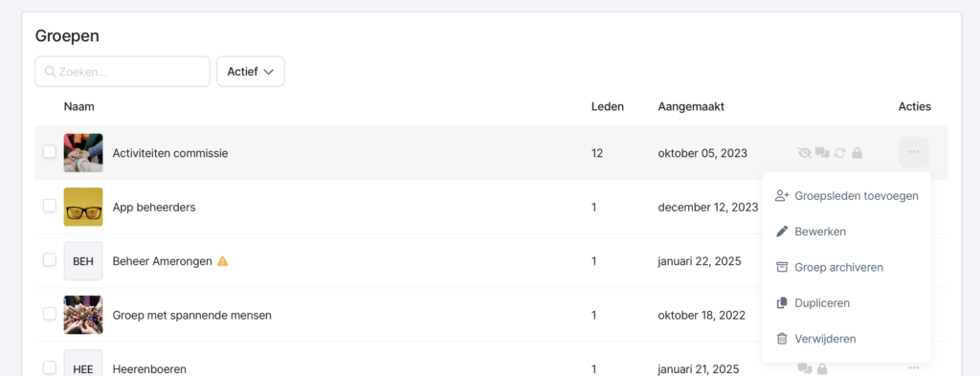
Task: Click the trash can icon beside Verwijderen
Action: pos(782,339)
